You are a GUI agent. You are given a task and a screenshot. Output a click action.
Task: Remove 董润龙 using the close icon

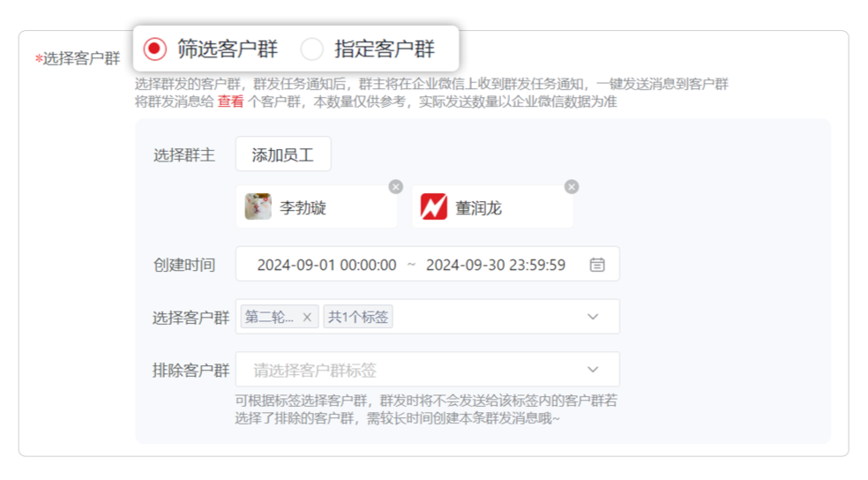tap(572, 186)
